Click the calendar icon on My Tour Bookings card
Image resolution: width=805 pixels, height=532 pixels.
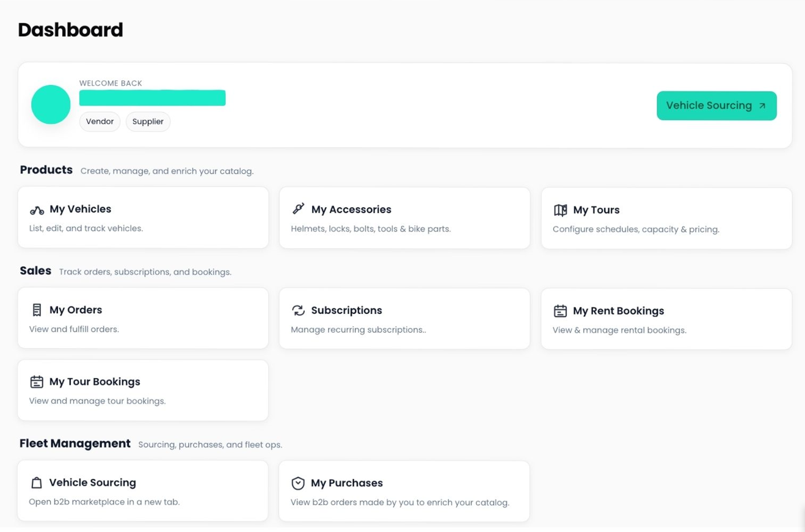pos(37,381)
